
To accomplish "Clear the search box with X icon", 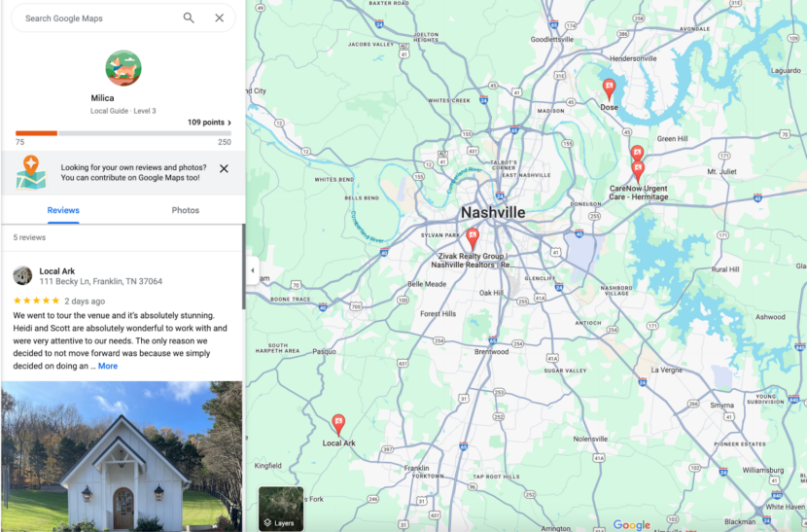I will tap(219, 18).
